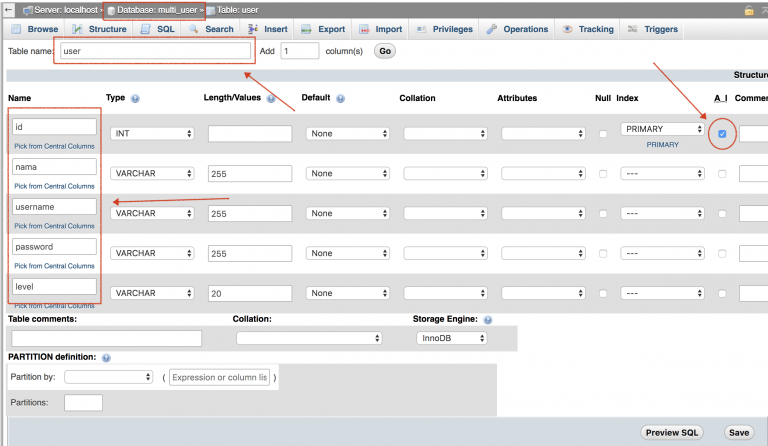This screenshot has height=446, width=768.
Task: Click the Insert tab icon
Action: 253,29
